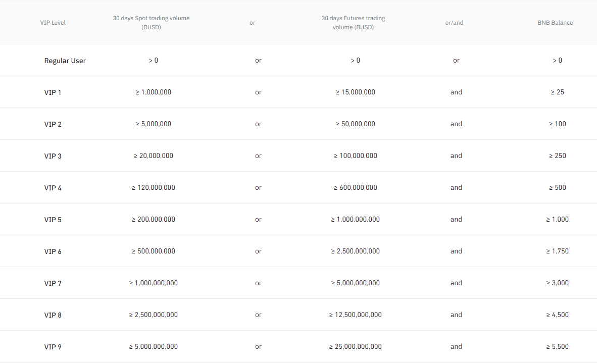Click VIP 5 futures volume "≥ 1,000,000,000"
Viewport: 597px width, 364px height.
[x=355, y=219]
